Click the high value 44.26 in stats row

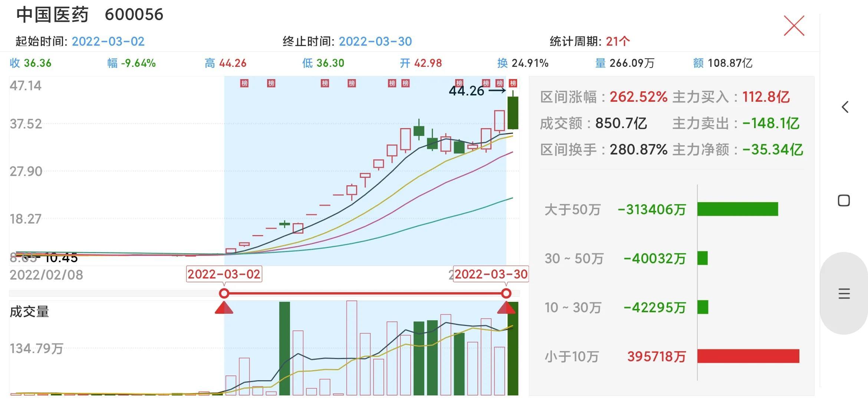tap(233, 63)
